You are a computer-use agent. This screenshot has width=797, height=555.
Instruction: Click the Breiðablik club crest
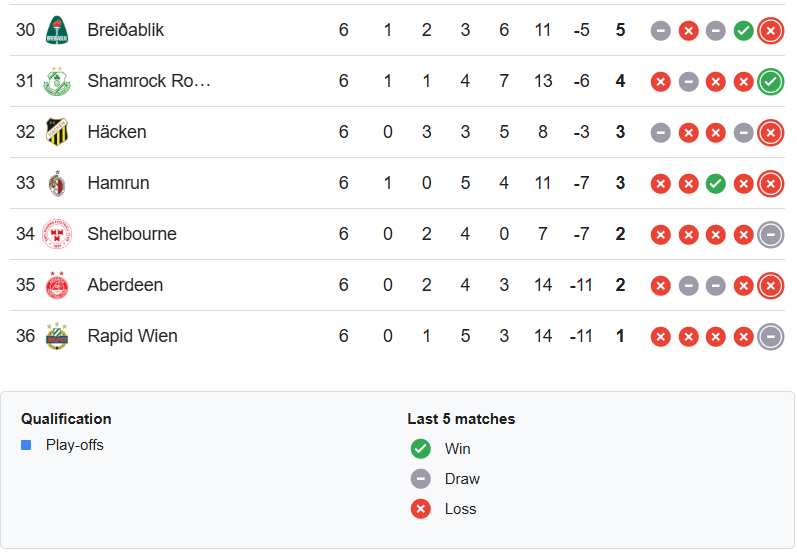(57, 30)
